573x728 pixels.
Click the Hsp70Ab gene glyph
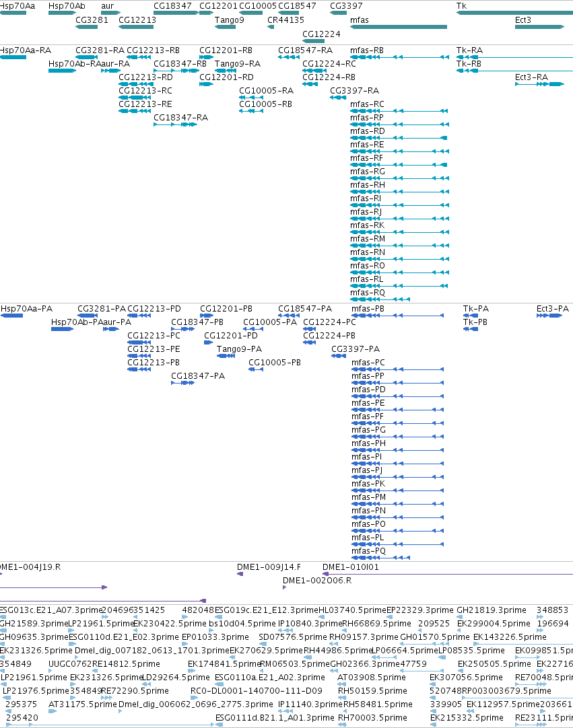click(62, 13)
